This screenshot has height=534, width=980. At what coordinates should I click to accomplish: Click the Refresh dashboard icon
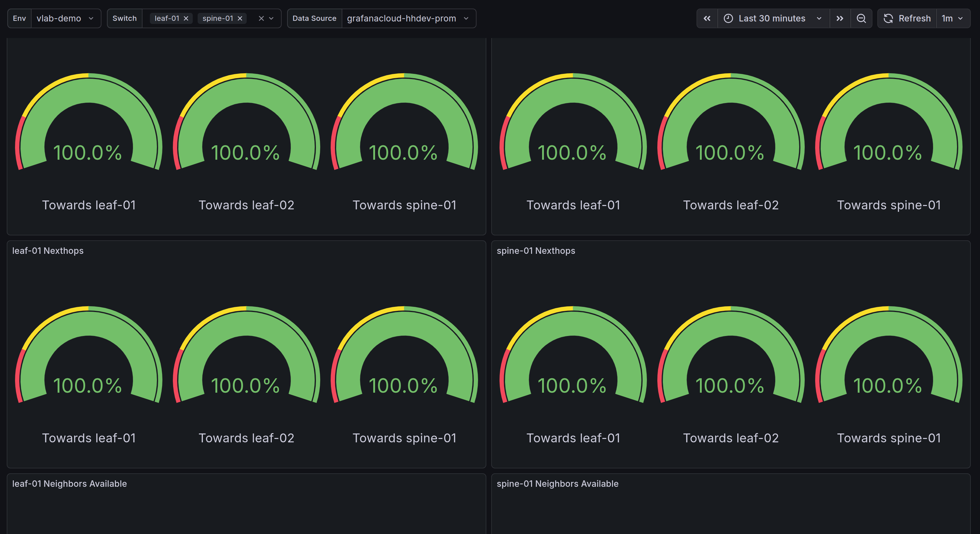click(888, 18)
